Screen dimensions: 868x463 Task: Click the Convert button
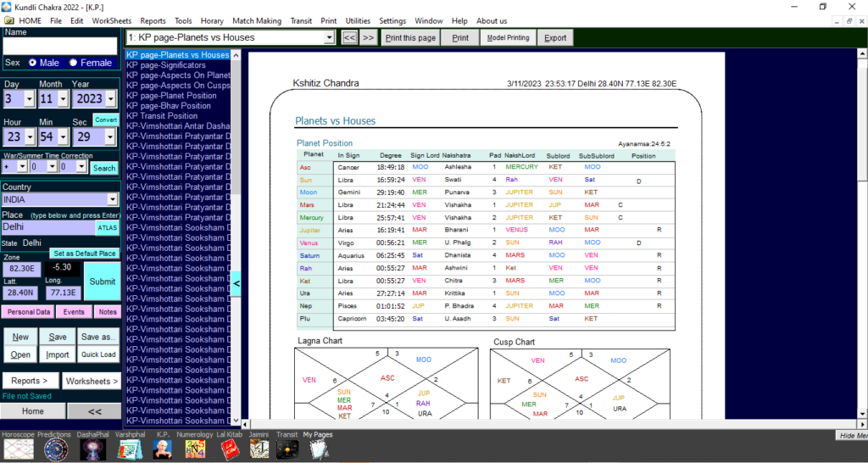[x=106, y=120]
